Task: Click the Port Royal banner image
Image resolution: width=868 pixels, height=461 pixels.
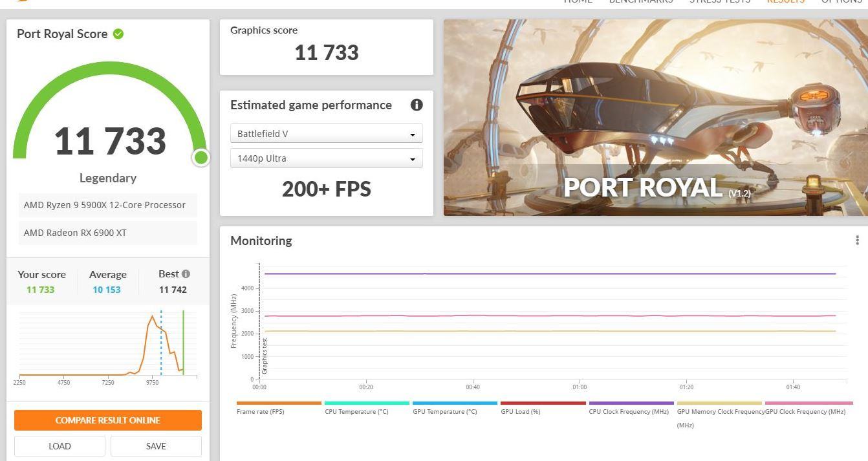Action: 655,118
